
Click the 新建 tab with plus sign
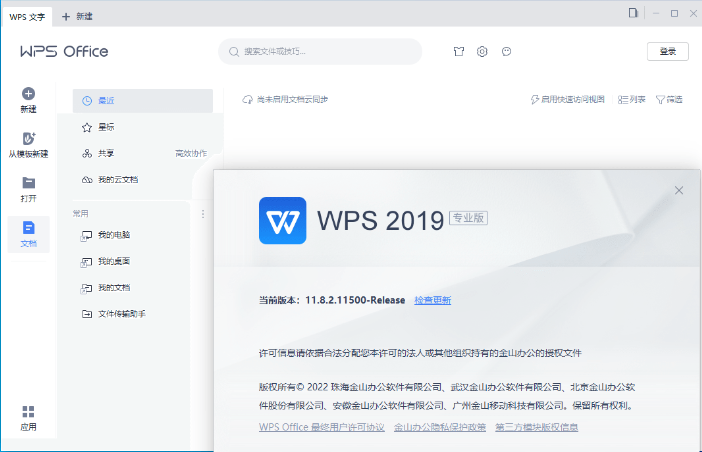click(x=80, y=16)
